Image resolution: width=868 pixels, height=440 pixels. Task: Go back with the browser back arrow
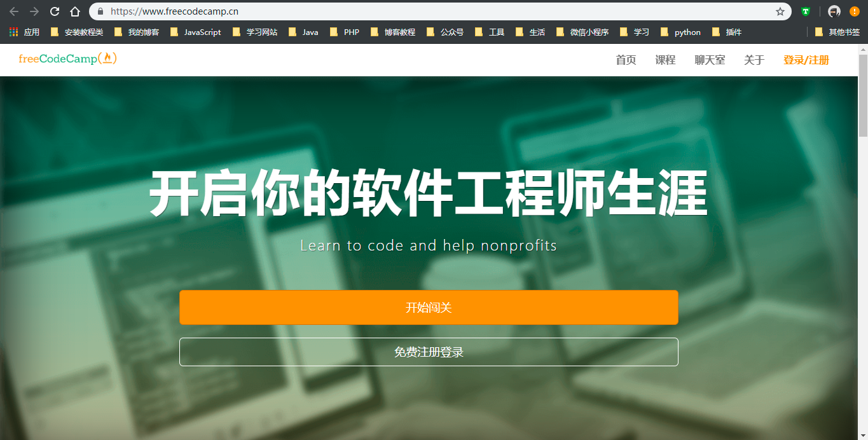pos(14,11)
